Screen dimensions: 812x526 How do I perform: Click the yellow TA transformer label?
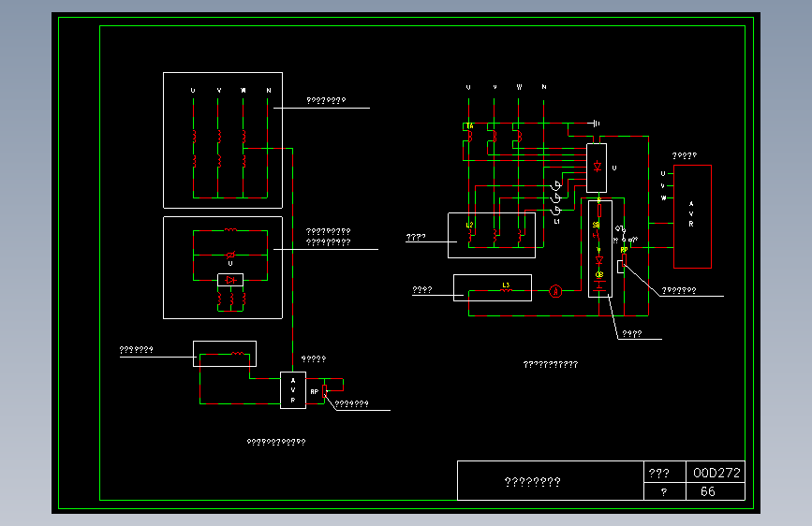click(x=470, y=125)
